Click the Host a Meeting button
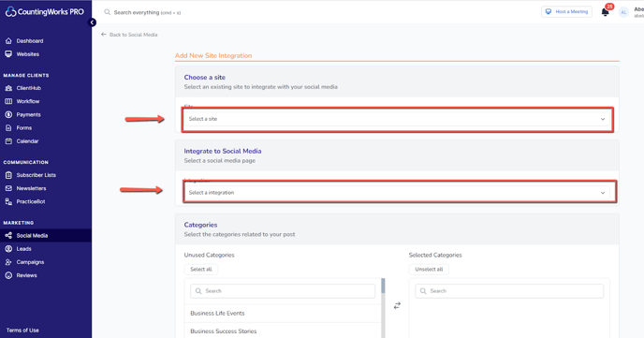 pos(566,12)
